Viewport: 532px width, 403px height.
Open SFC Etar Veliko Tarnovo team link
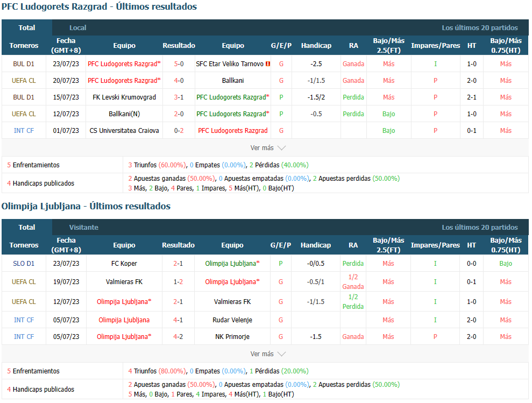pyautogui.click(x=230, y=64)
